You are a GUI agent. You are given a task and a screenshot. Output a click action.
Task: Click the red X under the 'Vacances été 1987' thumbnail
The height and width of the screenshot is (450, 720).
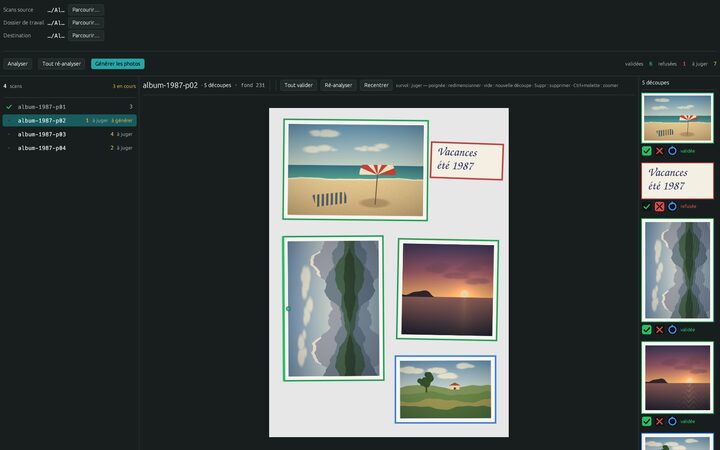[659, 207]
